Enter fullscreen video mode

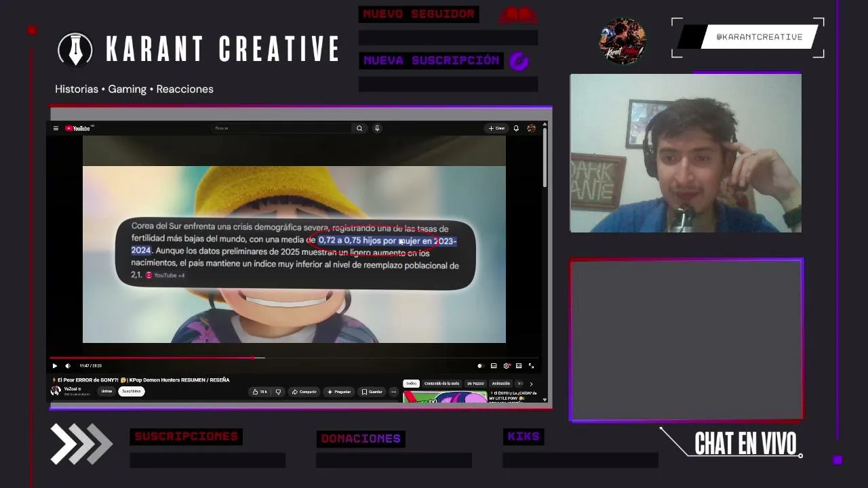coord(531,366)
